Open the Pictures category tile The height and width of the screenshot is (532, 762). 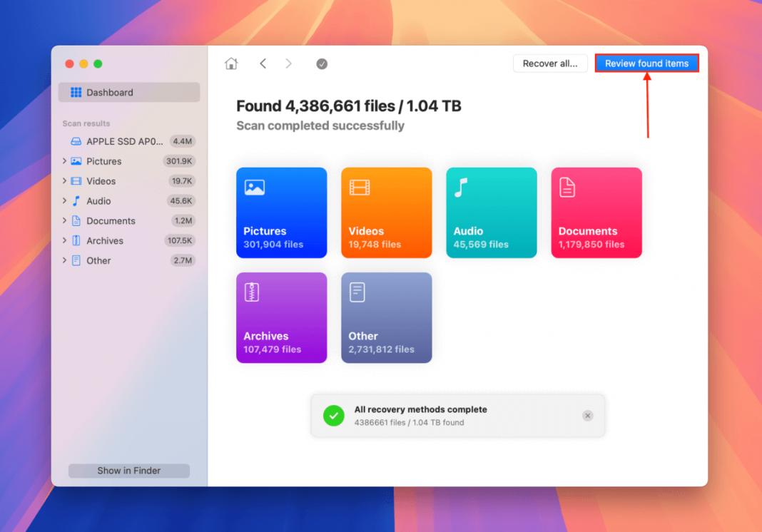coord(281,212)
